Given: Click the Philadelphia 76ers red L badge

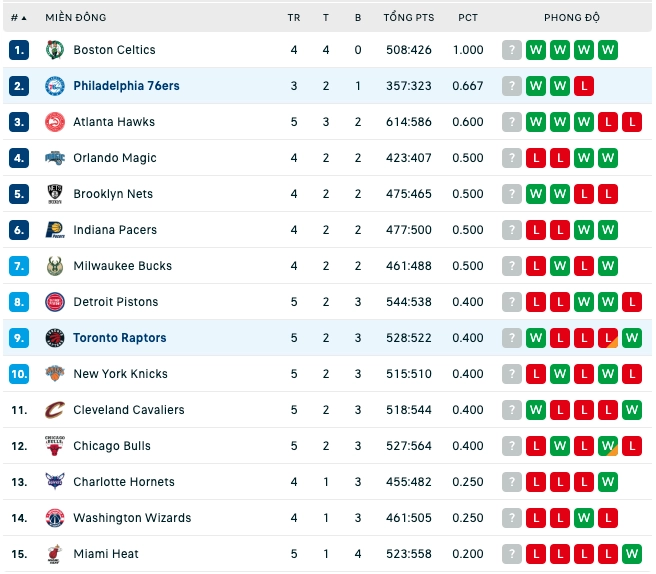Looking at the screenshot, I should [584, 86].
